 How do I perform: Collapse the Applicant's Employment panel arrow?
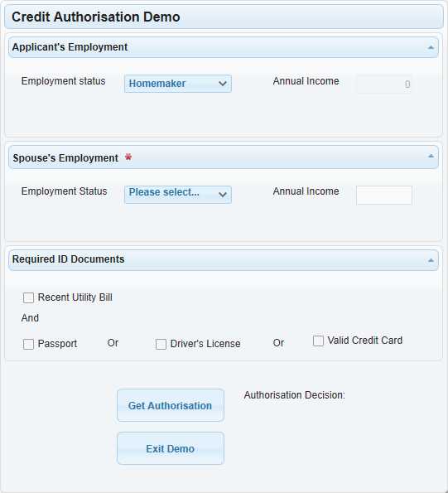click(x=431, y=47)
